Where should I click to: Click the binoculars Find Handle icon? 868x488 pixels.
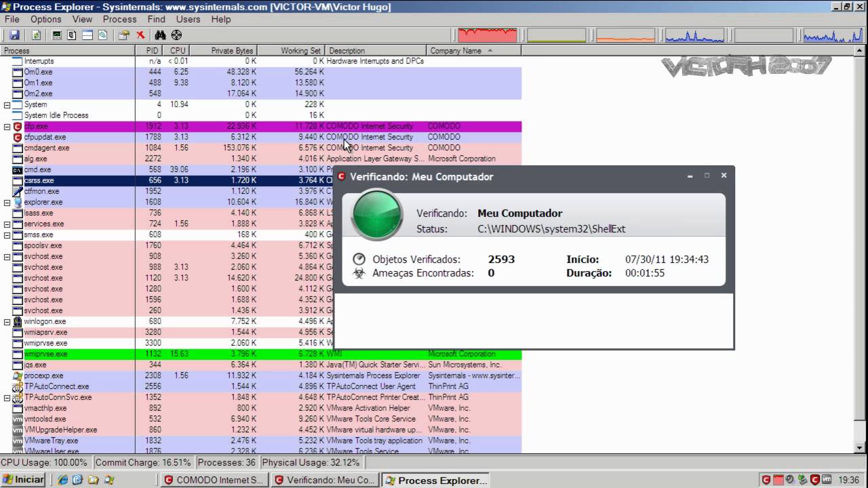(x=160, y=35)
